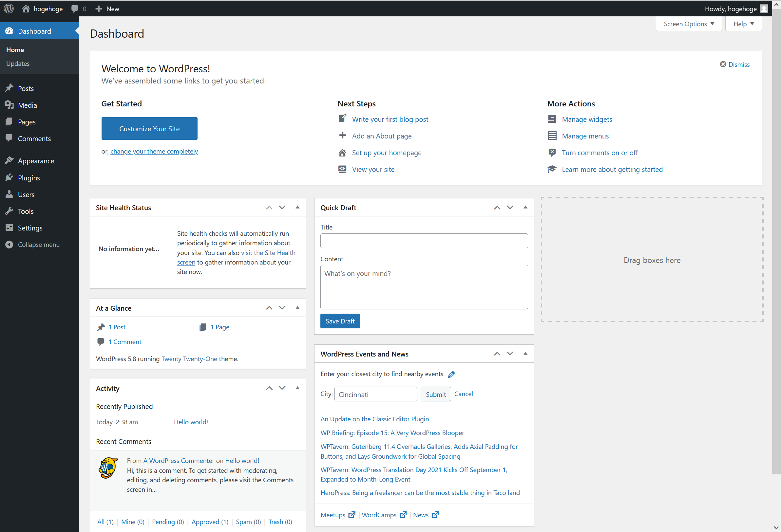781x532 pixels.
Task: Open Twenty Twenty-One theme link
Action: pyautogui.click(x=189, y=359)
